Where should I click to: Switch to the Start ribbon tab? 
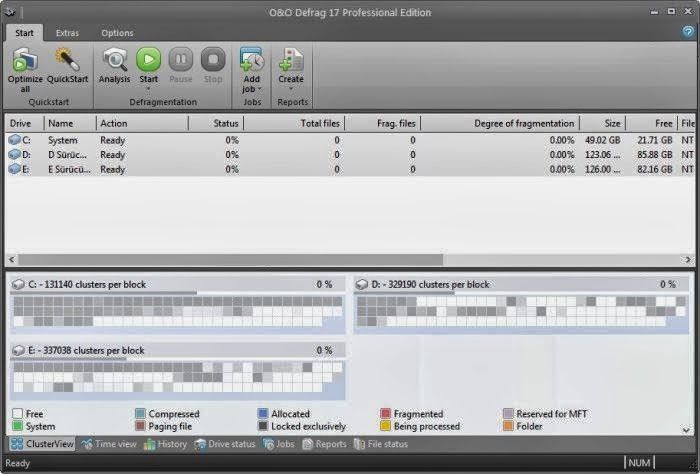tap(24, 33)
